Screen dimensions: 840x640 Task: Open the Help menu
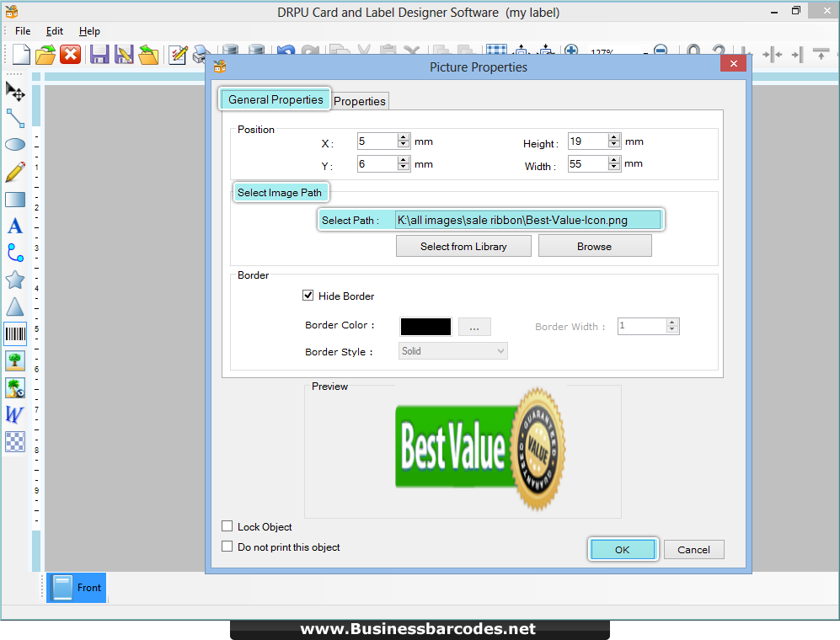[89, 31]
